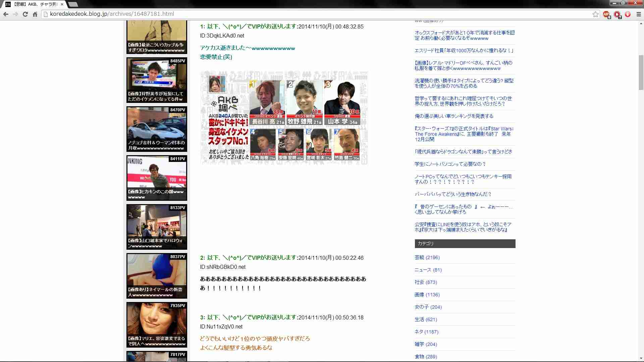Go forward with the browser arrow
This screenshot has width=644, height=362.
15,14
